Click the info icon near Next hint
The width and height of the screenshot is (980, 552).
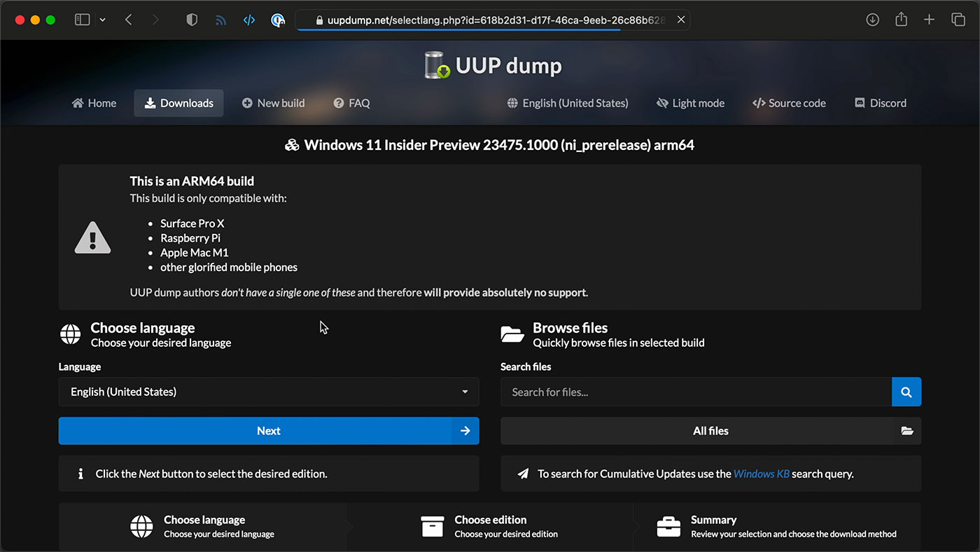point(80,474)
